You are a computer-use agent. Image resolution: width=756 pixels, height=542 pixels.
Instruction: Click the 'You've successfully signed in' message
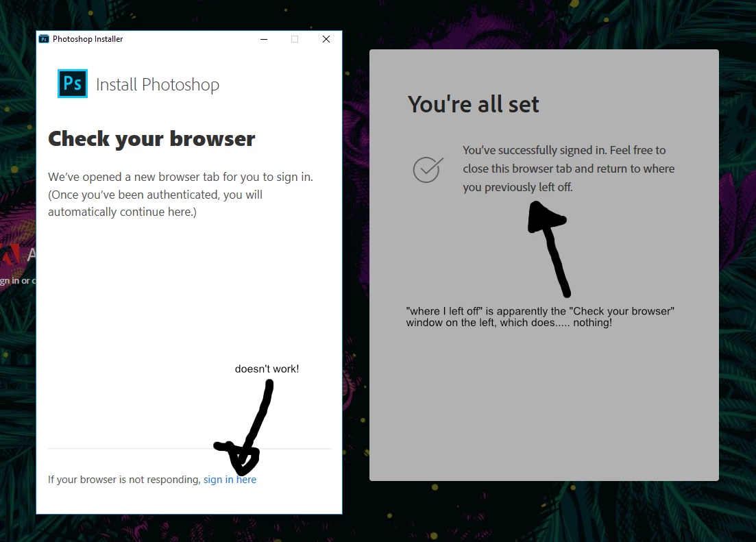[x=568, y=169]
